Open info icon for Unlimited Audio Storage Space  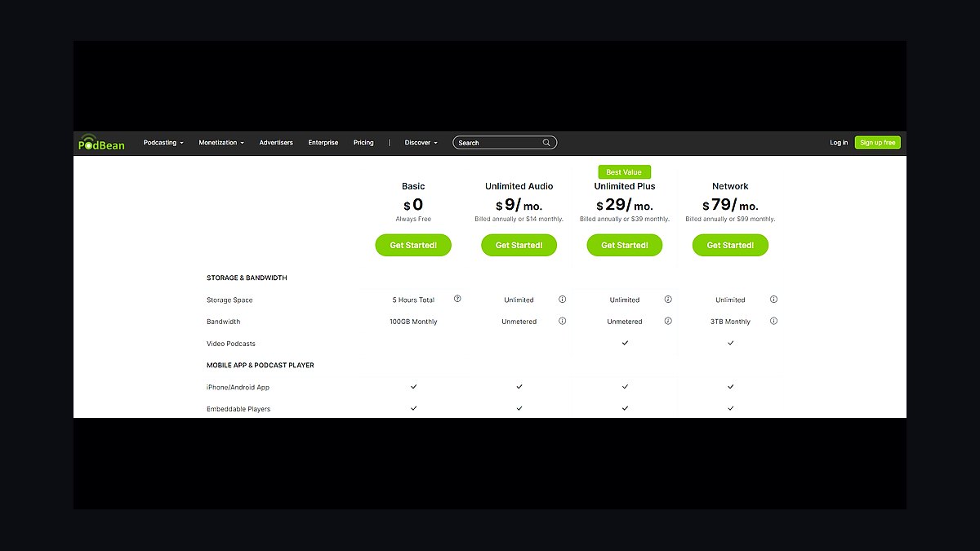click(x=562, y=300)
